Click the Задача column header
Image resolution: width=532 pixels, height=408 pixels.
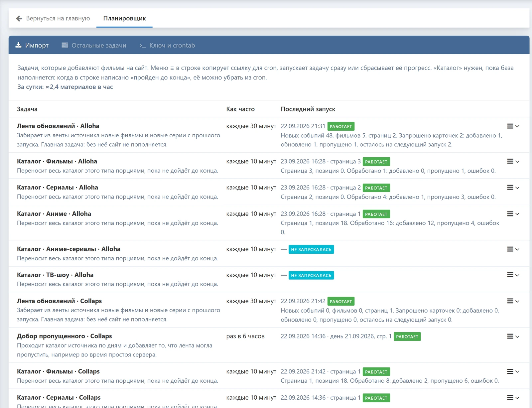pyautogui.click(x=27, y=109)
